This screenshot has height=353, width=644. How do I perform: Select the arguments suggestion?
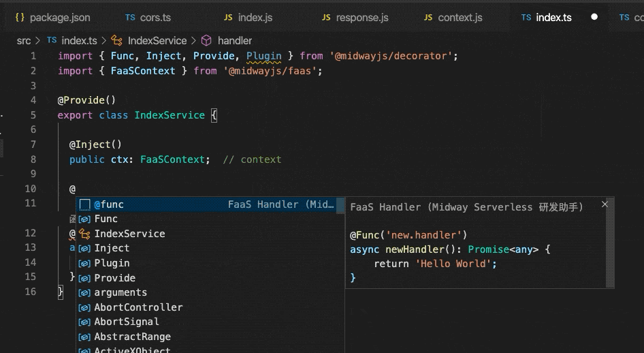pyautogui.click(x=210, y=292)
